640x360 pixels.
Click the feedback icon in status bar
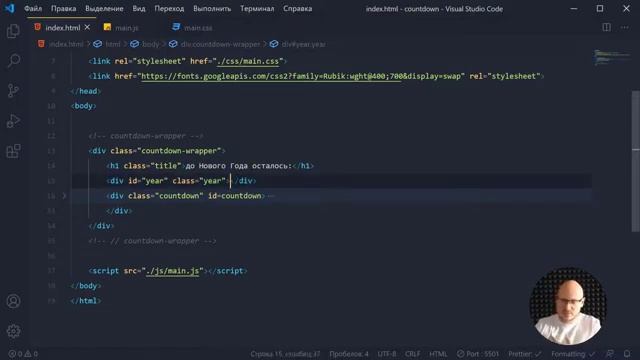pos(610,354)
